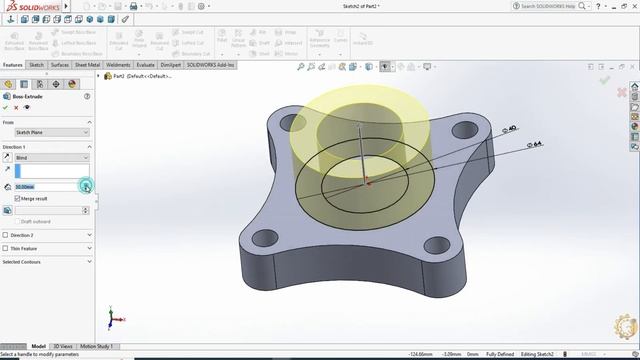Switch to the Sketch tab
This screenshot has height=360, width=640.
pyautogui.click(x=36, y=65)
